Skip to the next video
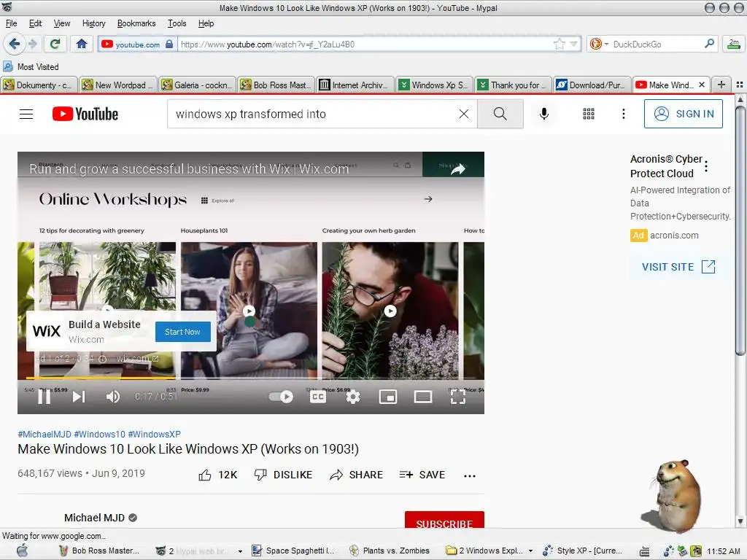This screenshot has width=747, height=560. 79,397
